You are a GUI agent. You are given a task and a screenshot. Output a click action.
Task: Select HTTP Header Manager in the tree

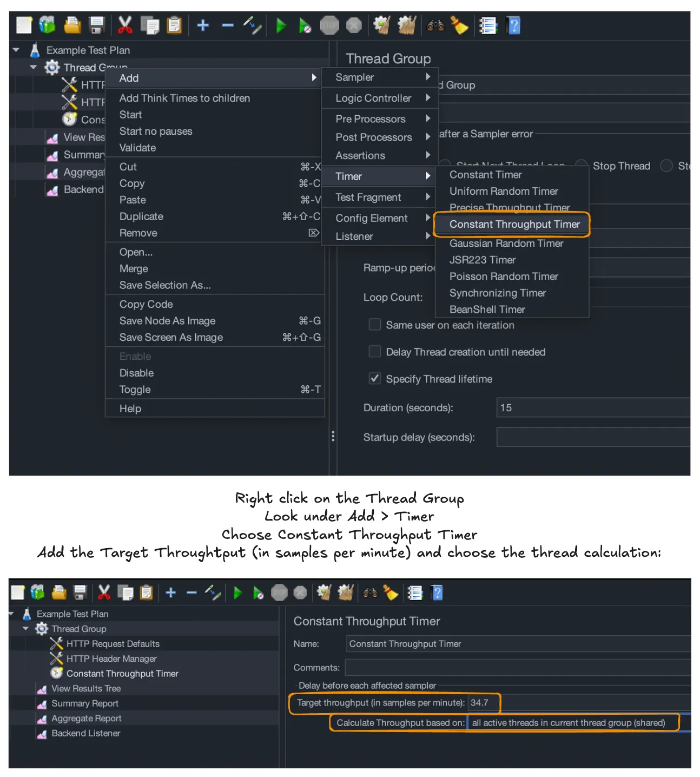tap(111, 659)
